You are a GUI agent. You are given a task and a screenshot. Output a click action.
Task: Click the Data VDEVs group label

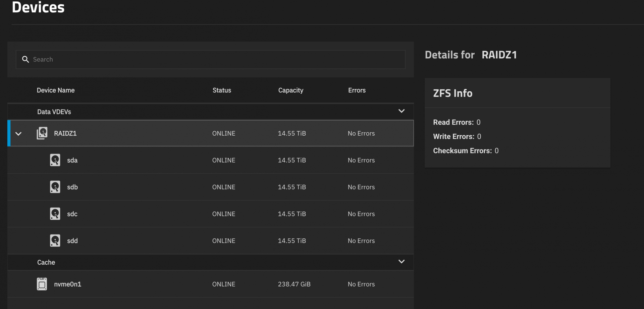click(54, 112)
